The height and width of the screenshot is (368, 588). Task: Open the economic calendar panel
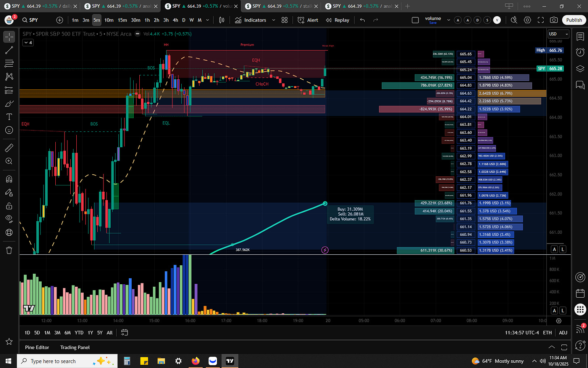pos(580,293)
